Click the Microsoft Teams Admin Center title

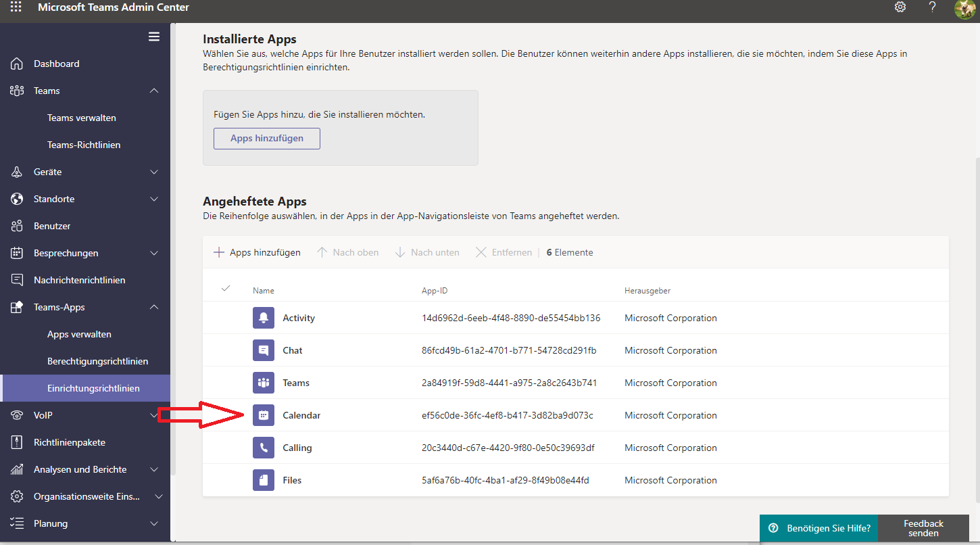(114, 7)
